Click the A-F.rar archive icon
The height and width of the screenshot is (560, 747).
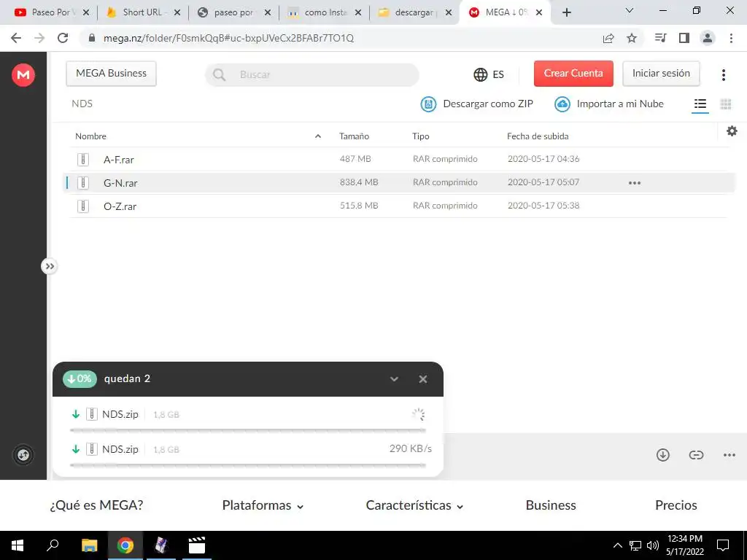tap(83, 160)
